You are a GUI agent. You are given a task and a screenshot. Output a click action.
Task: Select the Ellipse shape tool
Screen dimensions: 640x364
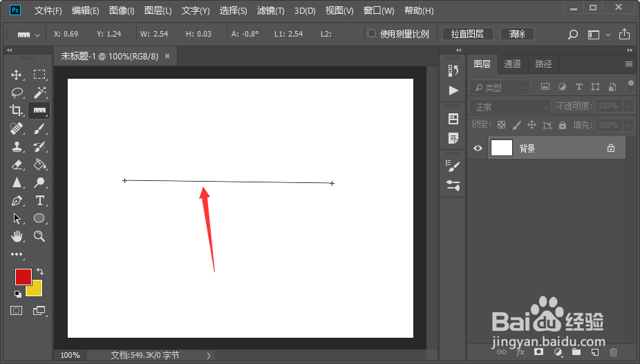(39, 218)
